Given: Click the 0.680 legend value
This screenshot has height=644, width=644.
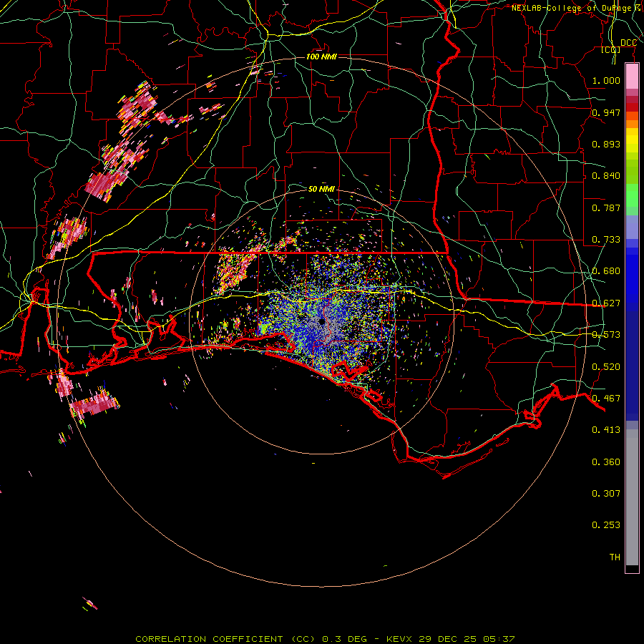Looking at the screenshot, I should [x=606, y=271].
